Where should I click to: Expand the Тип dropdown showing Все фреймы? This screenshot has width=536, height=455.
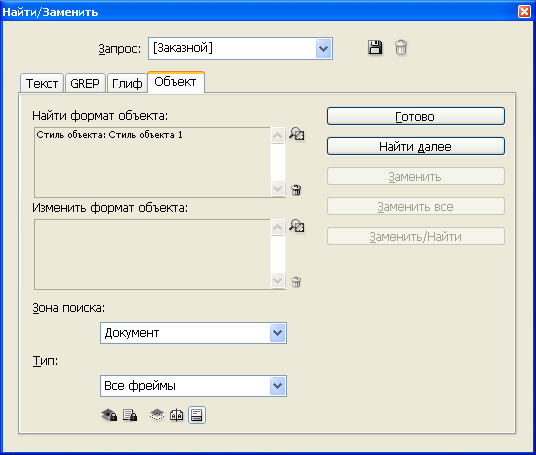coord(278,386)
